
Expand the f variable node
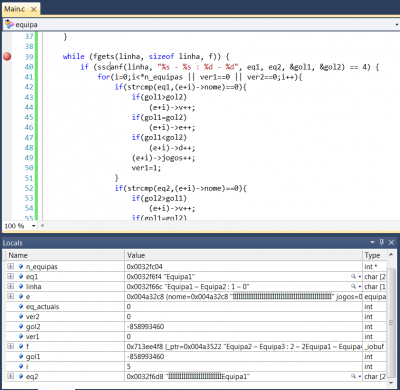[11, 346]
